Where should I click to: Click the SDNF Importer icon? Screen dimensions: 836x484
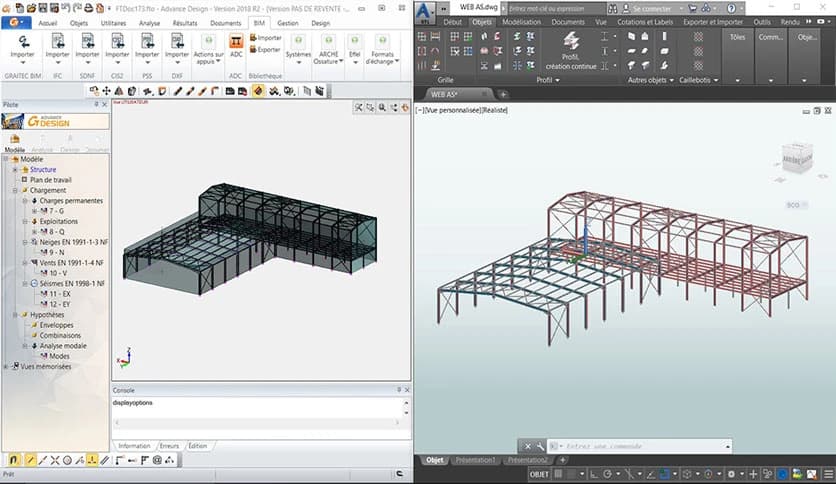click(87, 42)
